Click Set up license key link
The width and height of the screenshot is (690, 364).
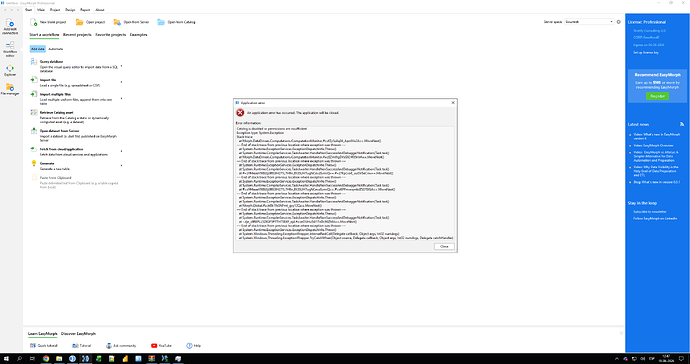pyautogui.click(x=646, y=53)
